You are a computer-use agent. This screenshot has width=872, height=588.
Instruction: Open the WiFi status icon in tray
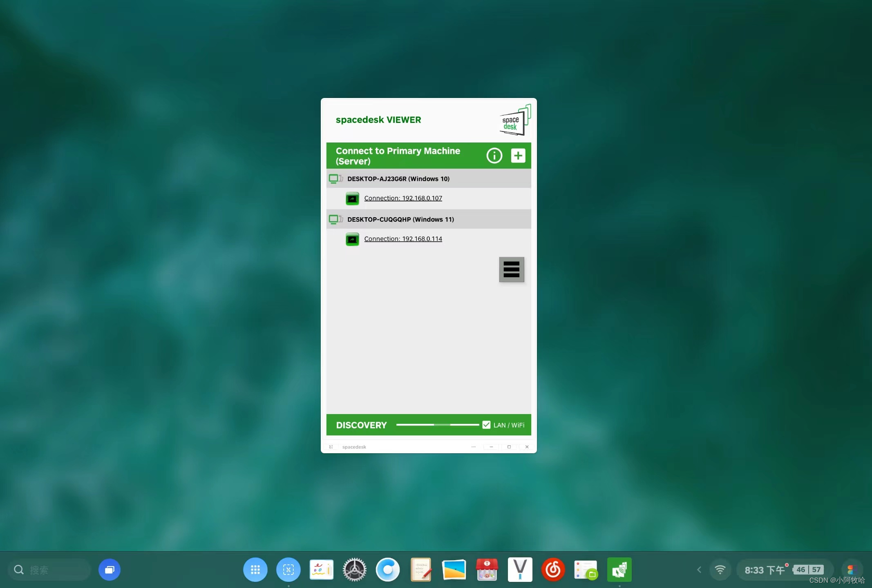(720, 570)
